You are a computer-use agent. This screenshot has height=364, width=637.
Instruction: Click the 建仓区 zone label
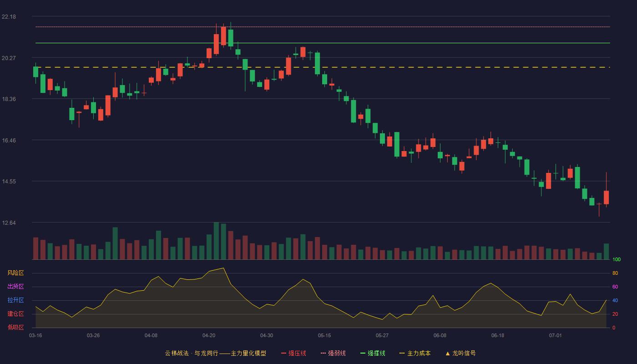coord(15,314)
